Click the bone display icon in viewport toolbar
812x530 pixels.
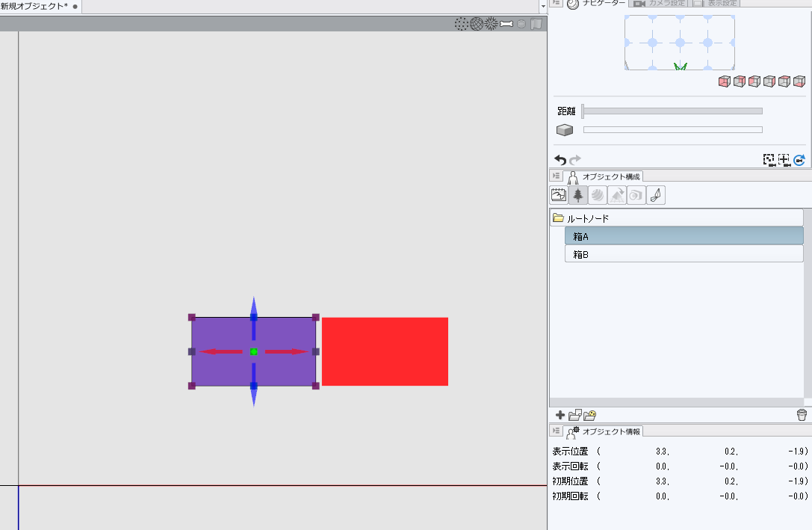[506, 24]
